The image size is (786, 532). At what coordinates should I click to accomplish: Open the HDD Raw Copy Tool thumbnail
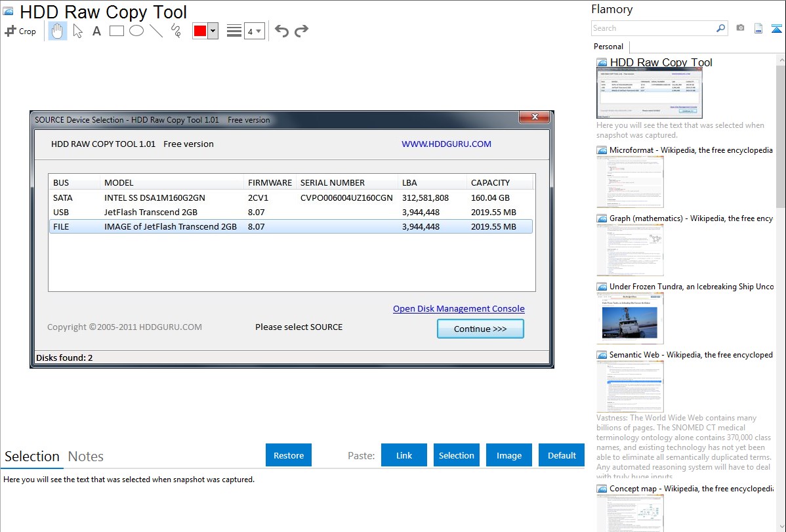tap(649, 93)
